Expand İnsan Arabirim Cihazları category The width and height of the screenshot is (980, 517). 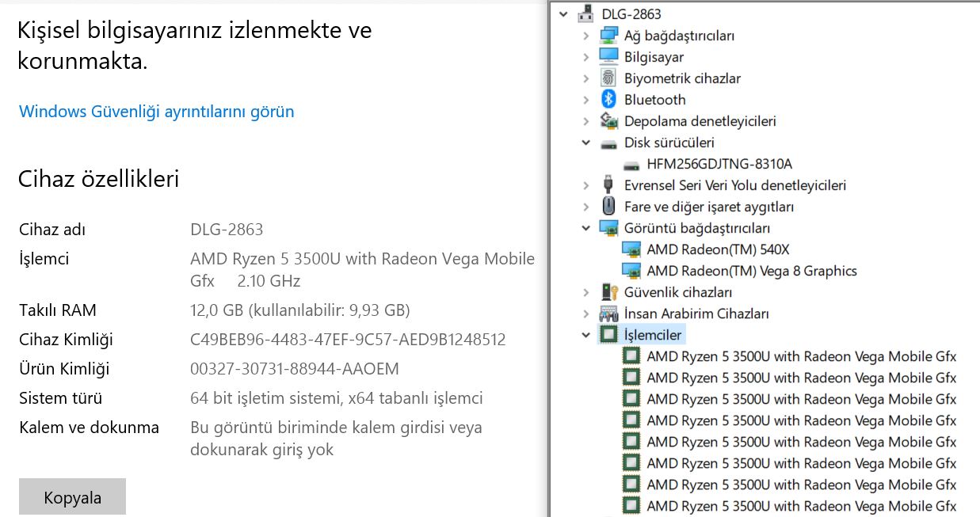point(585,314)
